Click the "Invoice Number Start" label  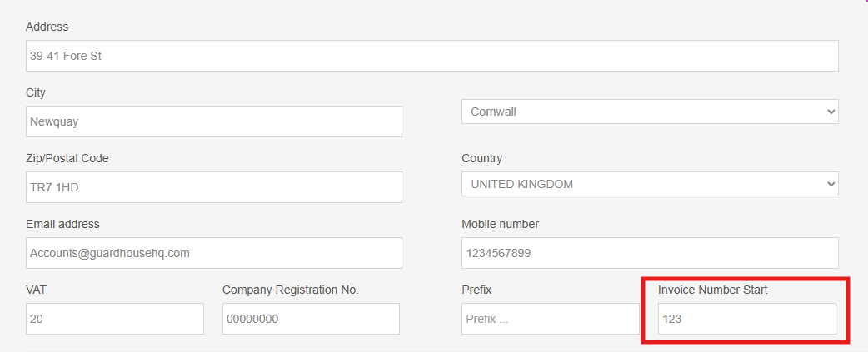click(712, 290)
